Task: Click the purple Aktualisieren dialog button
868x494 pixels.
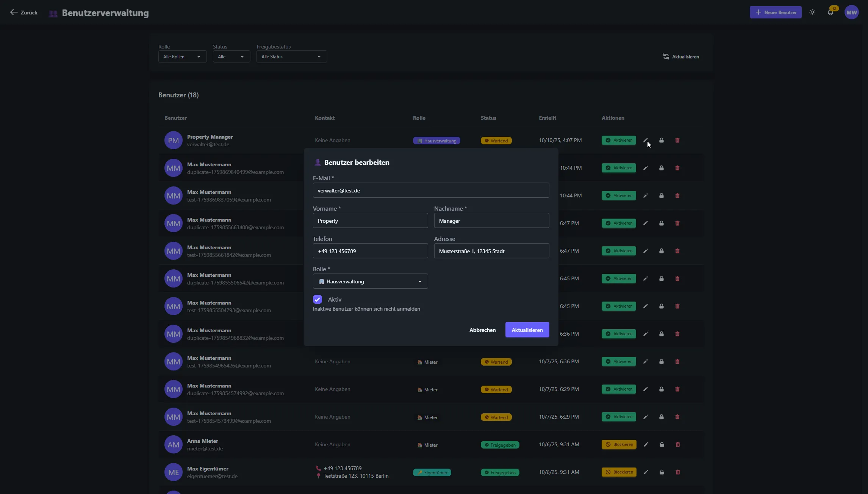Action: [527, 330]
